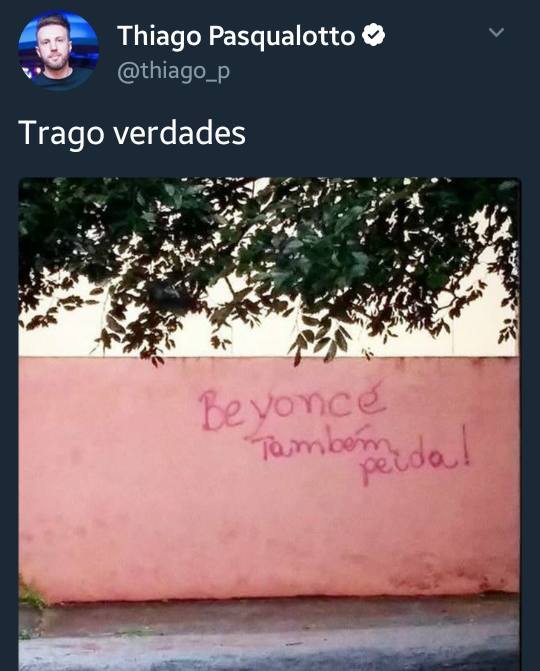This screenshot has width=540, height=671.
Task: Click the Thiago Pasqualotto display name
Action: (x=236, y=36)
